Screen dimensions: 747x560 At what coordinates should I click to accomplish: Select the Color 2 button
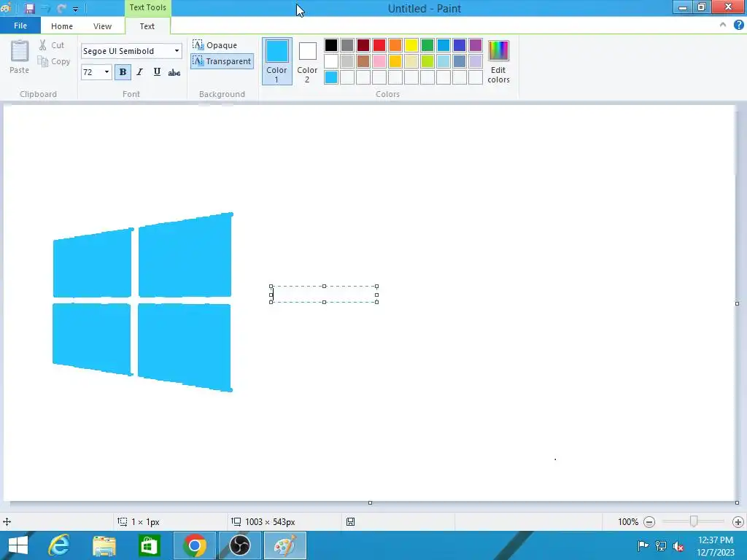tap(307, 61)
